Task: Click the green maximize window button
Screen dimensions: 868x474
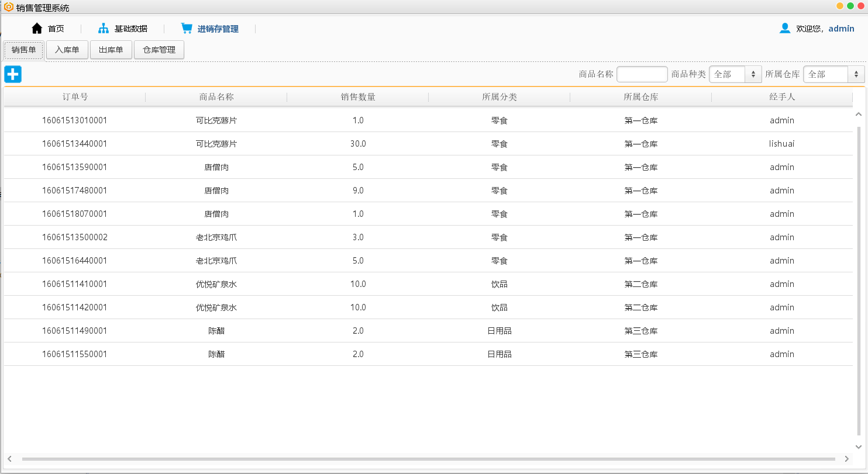Action: point(850,6)
